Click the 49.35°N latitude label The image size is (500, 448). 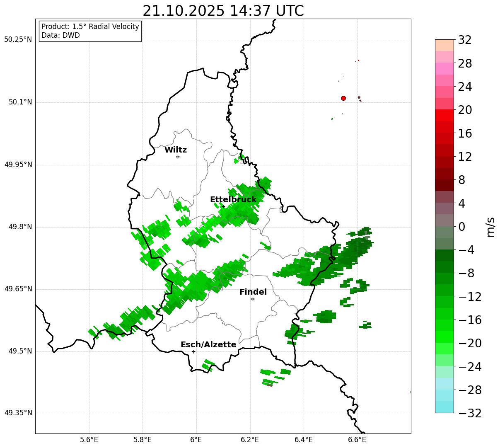pos(18,413)
